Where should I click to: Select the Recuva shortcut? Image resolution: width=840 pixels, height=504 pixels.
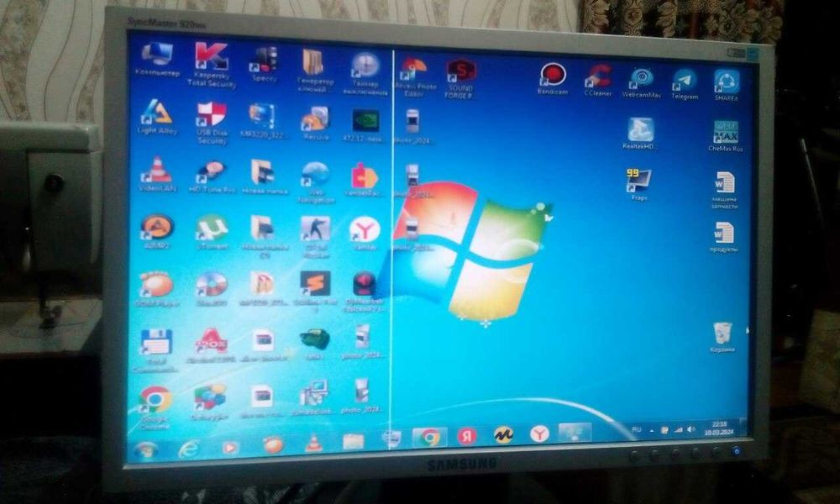pyautogui.click(x=316, y=123)
